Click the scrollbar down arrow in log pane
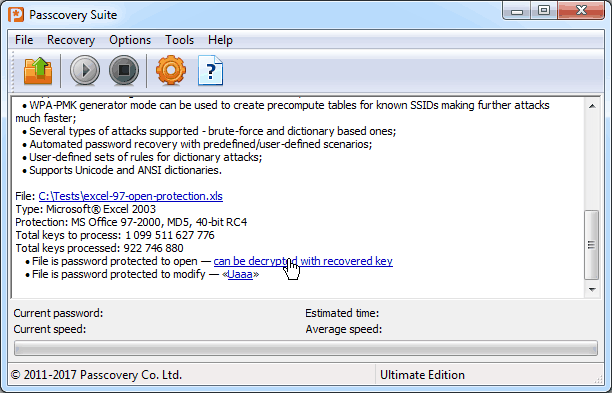The width and height of the screenshot is (612, 393). [592, 290]
